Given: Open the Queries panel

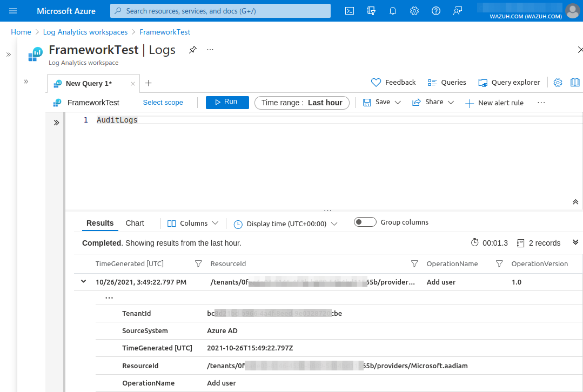Looking at the screenshot, I should click(447, 83).
